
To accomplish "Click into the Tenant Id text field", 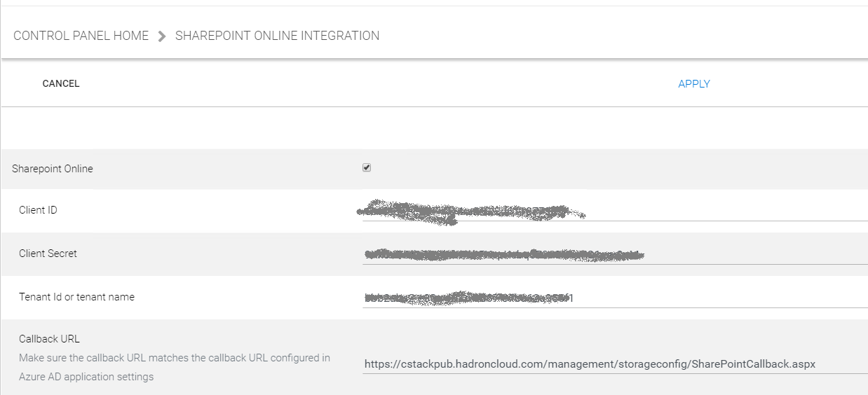I will tap(615, 297).
